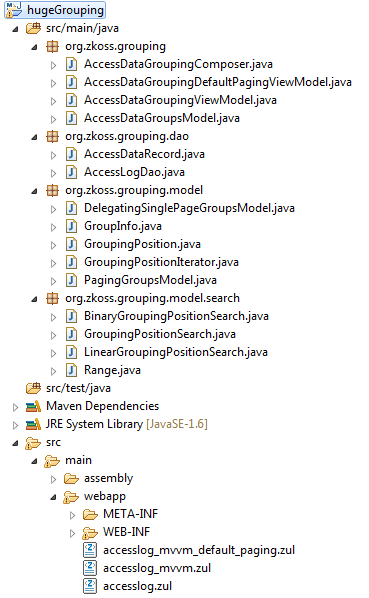Select the assembly folder
Screen dimensions: 369x598
(109, 478)
